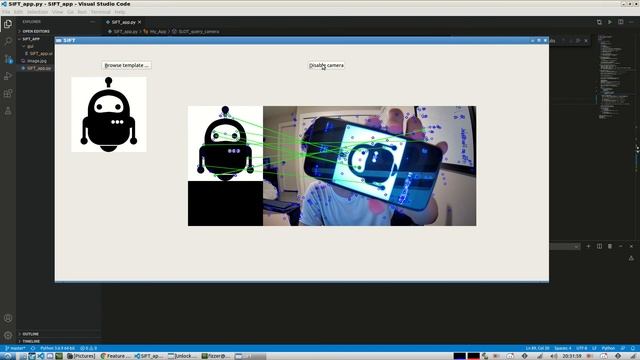Open the Selection menu

coord(38,12)
